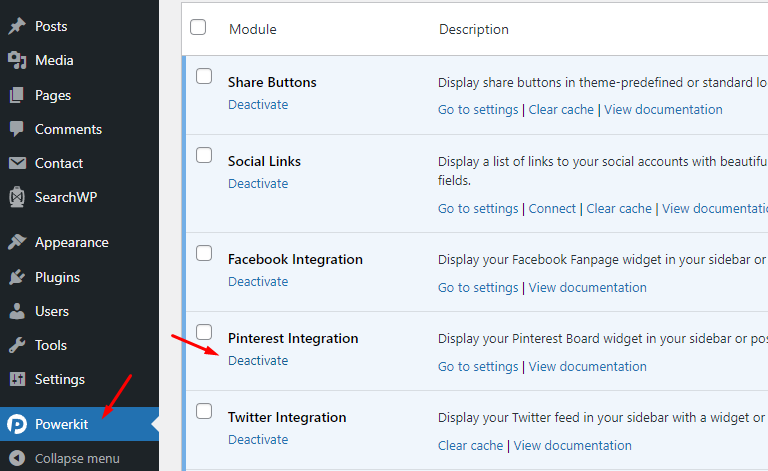Click the SearchWP lantern icon

point(17,197)
